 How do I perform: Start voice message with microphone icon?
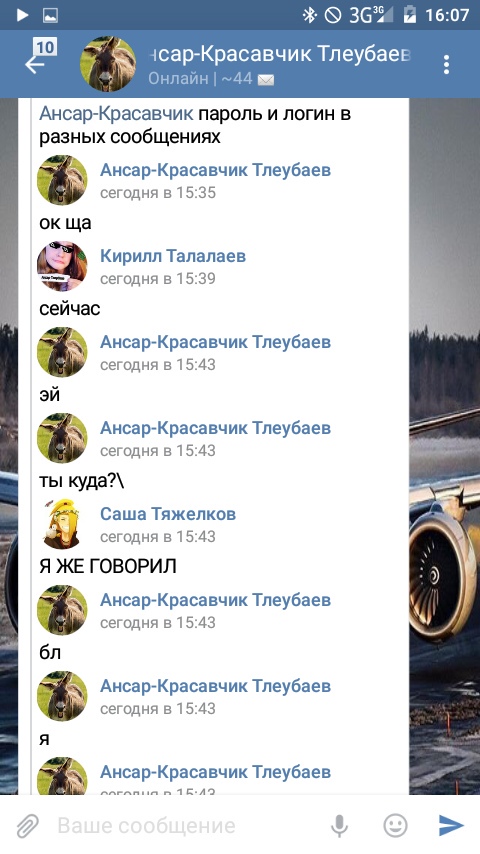point(339,826)
